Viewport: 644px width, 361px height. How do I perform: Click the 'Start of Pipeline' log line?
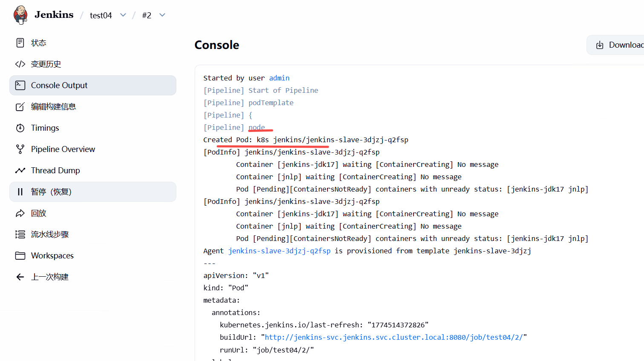point(261,90)
